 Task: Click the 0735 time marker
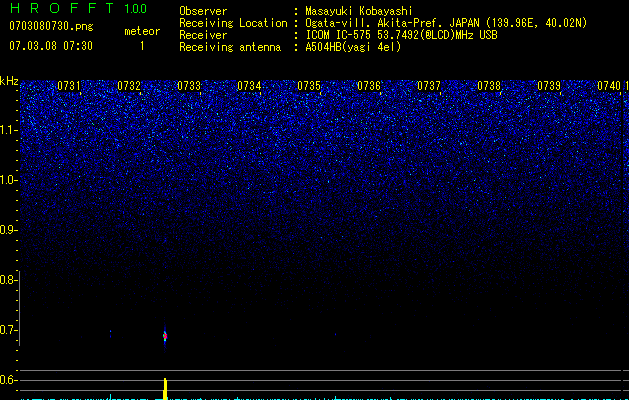[309, 86]
